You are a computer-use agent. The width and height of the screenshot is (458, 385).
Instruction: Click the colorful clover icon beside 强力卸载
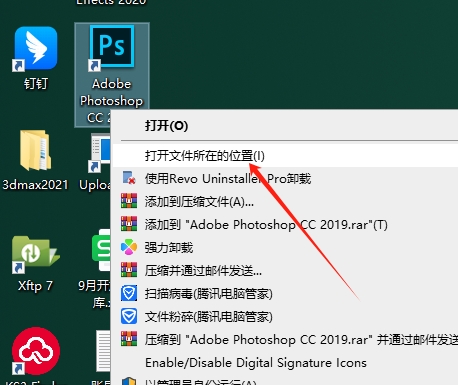[x=129, y=247]
